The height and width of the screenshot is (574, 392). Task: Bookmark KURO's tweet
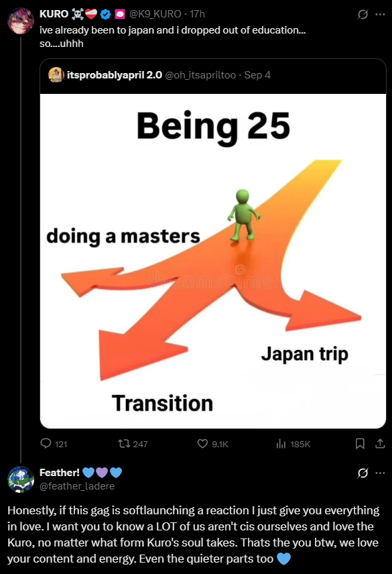click(x=361, y=444)
